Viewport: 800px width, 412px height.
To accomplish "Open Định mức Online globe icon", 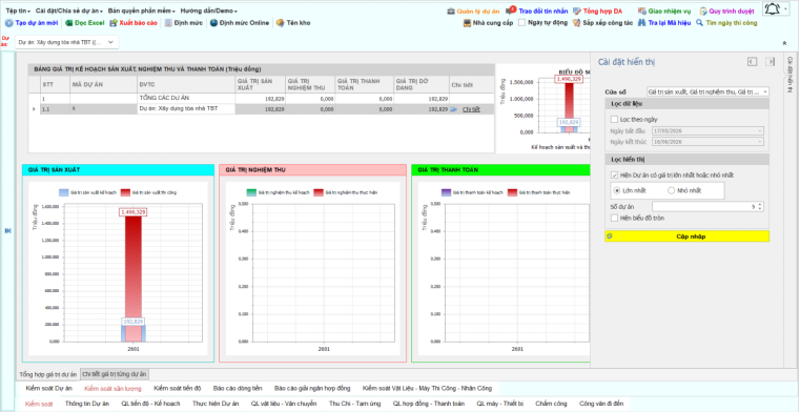I will [214, 23].
